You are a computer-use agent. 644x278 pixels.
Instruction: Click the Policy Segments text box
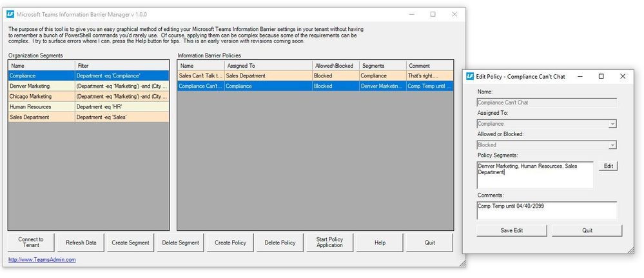[x=535, y=175]
